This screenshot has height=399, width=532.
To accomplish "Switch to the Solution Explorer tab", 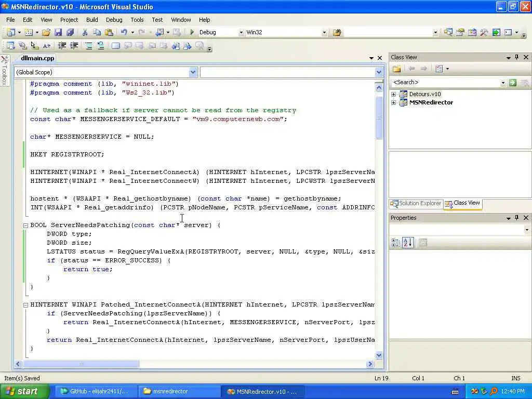I will pyautogui.click(x=416, y=204).
